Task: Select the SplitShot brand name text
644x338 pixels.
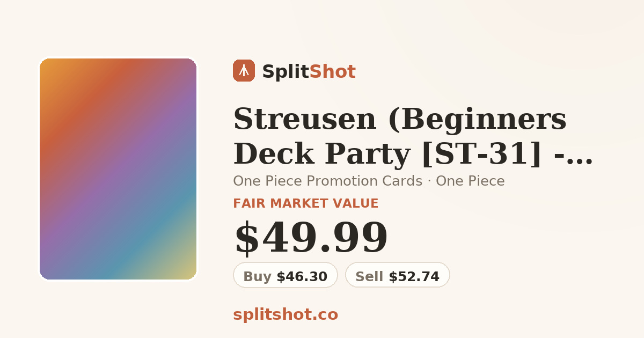Action: [x=309, y=71]
